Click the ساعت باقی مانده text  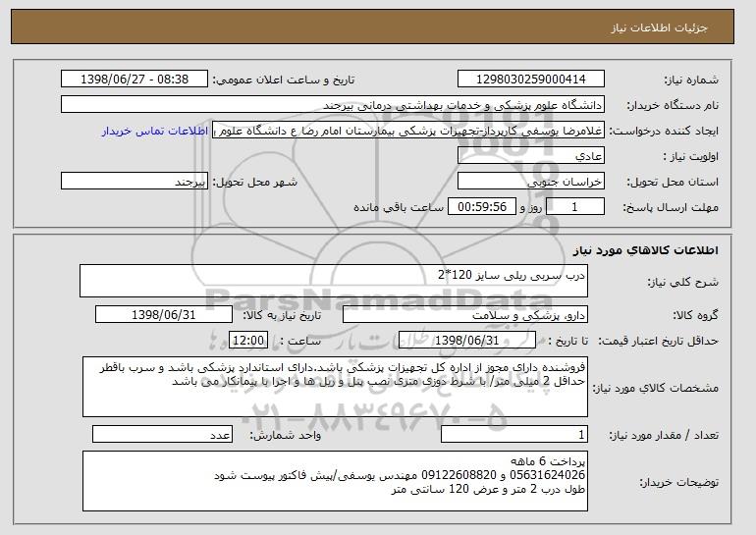399,207
